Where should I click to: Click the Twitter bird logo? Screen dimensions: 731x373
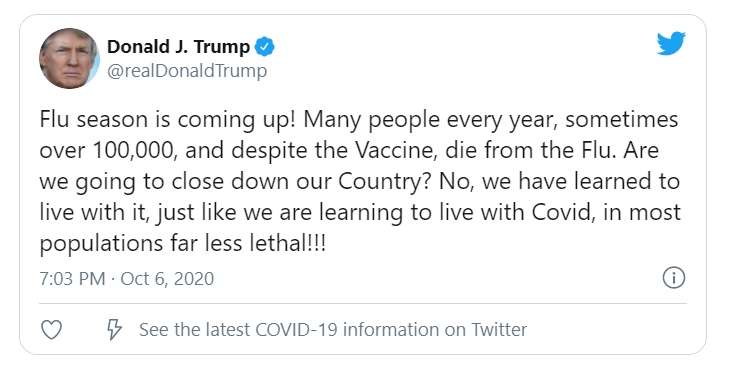671,43
